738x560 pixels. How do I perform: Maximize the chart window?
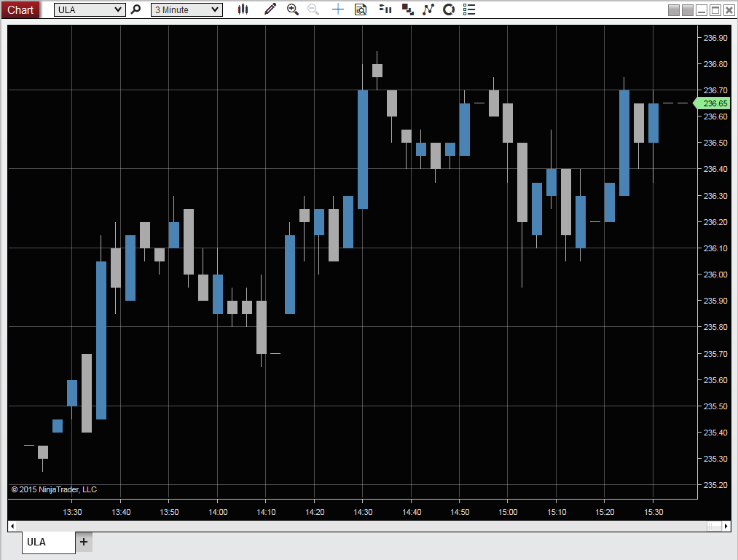coord(715,10)
